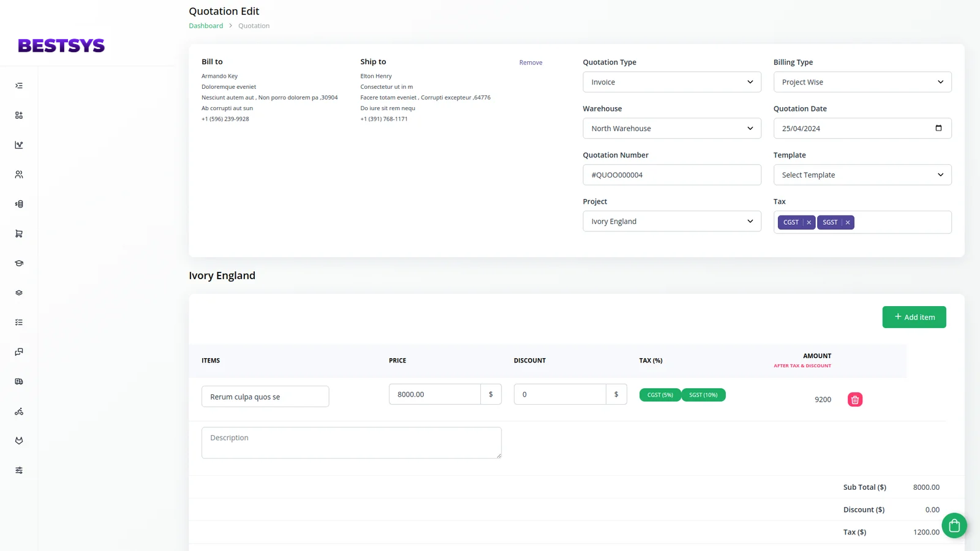Click the item Description text area
This screenshot has width=980, height=551.
(351, 443)
